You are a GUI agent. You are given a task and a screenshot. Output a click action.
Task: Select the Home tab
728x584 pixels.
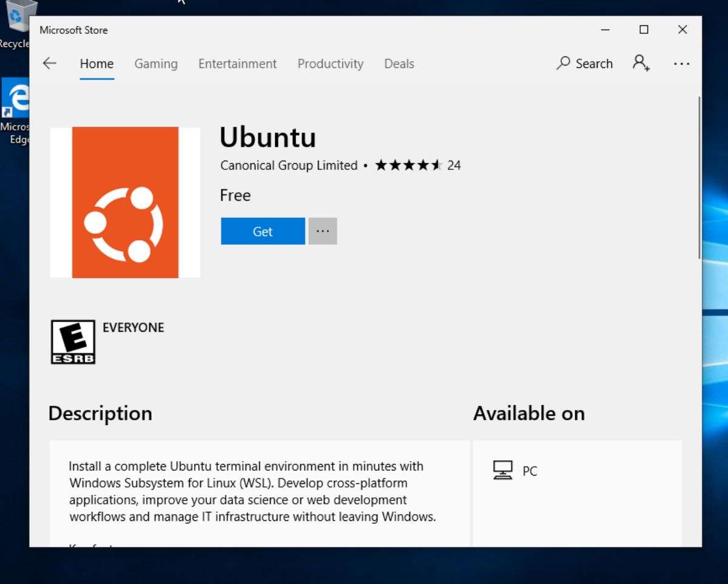click(x=96, y=64)
